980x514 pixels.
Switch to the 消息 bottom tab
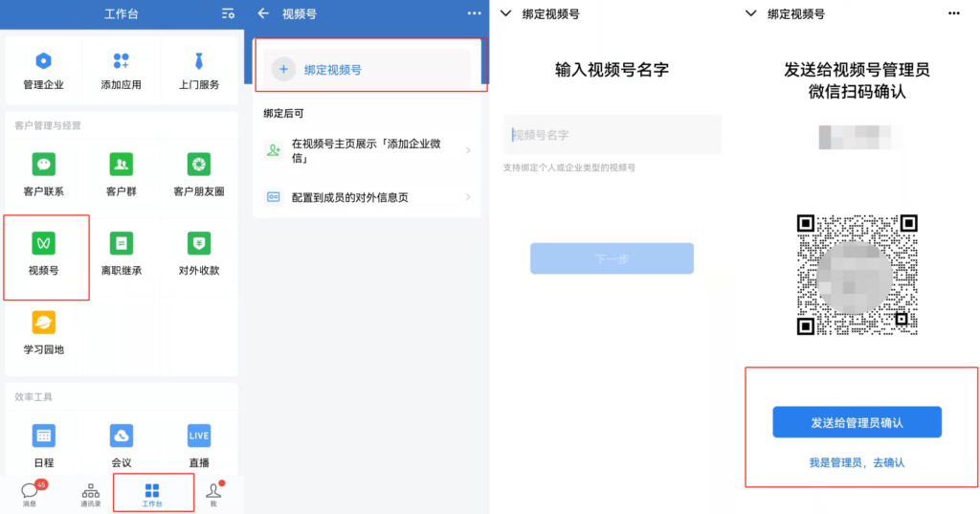coord(30,494)
